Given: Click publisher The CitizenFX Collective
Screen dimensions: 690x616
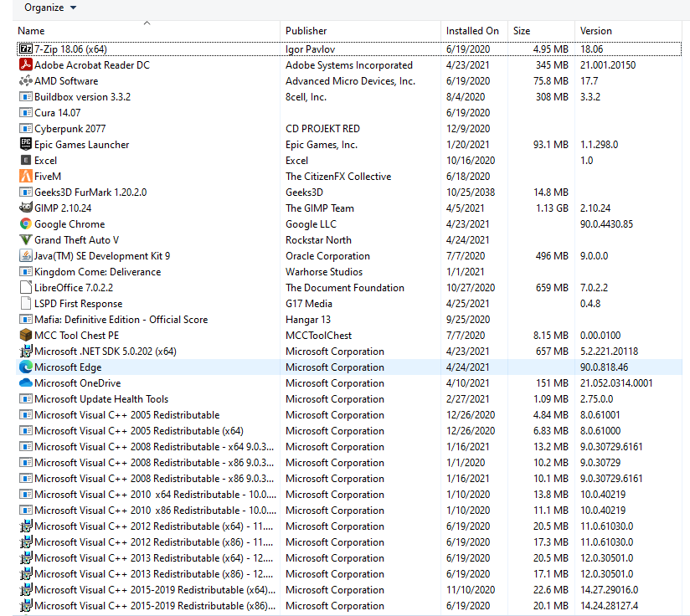Looking at the screenshot, I should 338,177.
